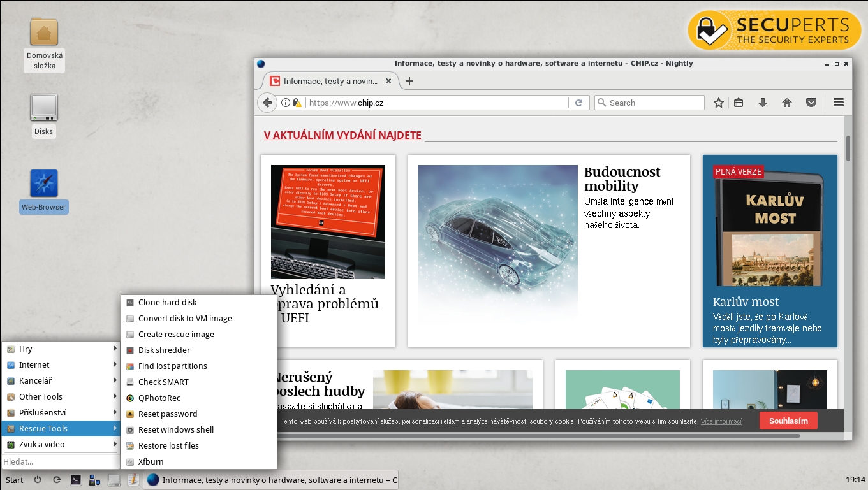
Task: Open the Domovská složka desktop icon
Action: (x=44, y=44)
